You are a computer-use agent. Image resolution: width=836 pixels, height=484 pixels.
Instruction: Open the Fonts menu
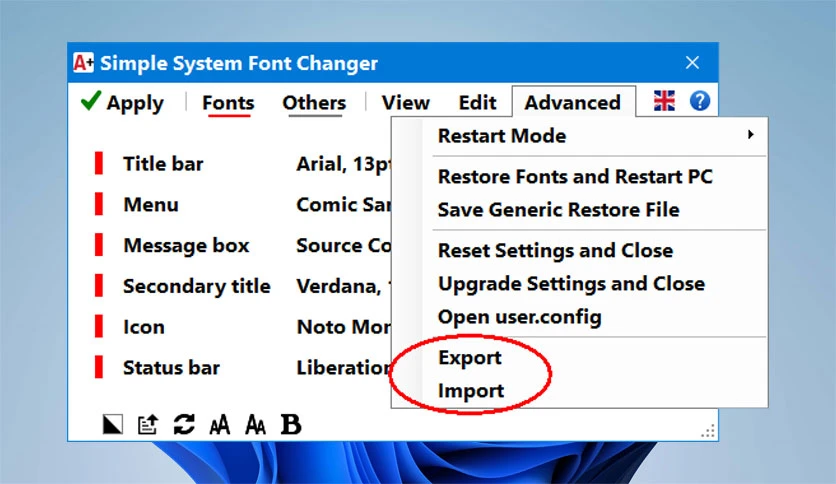tap(228, 102)
